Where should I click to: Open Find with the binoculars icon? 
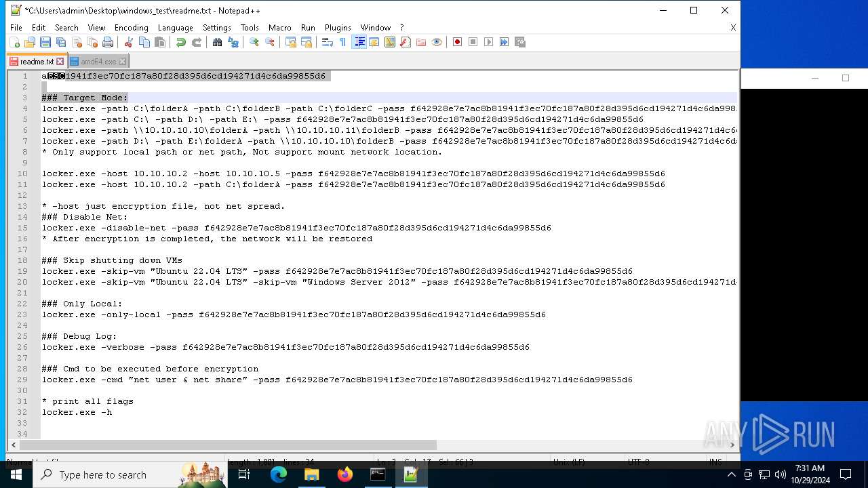click(218, 42)
